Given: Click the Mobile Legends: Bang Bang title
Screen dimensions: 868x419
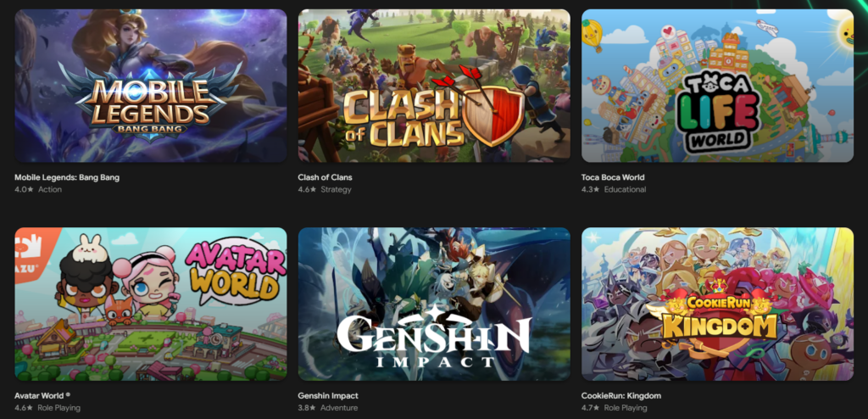Looking at the screenshot, I should (67, 177).
